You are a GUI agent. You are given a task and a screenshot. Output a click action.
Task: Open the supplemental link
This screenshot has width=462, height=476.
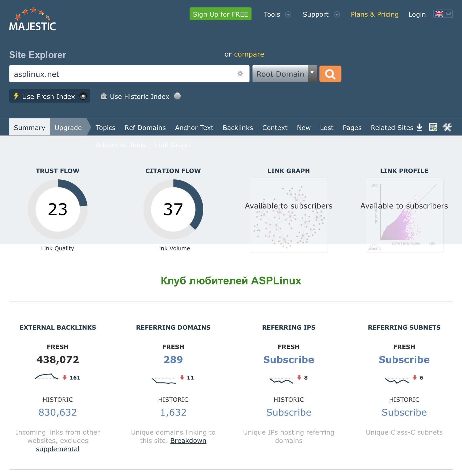58,449
